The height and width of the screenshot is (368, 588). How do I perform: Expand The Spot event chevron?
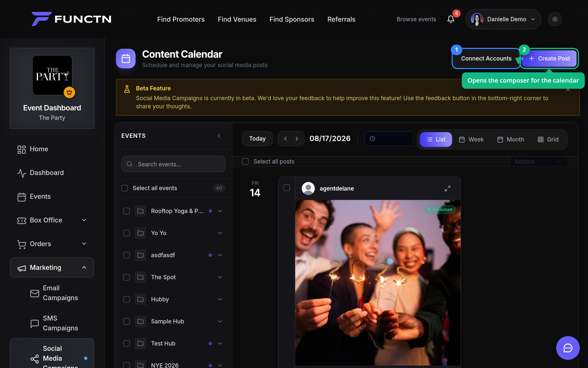[x=220, y=277]
